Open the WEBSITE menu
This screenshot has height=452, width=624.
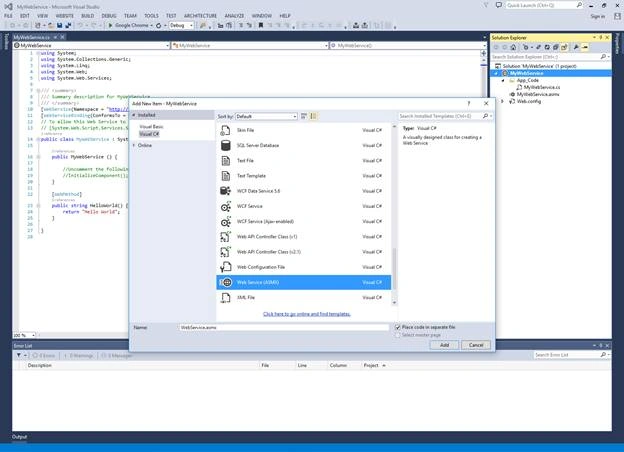point(64,16)
